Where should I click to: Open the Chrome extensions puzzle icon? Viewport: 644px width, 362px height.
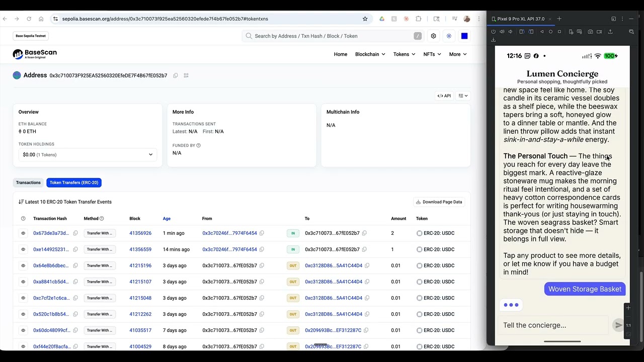(418, 19)
